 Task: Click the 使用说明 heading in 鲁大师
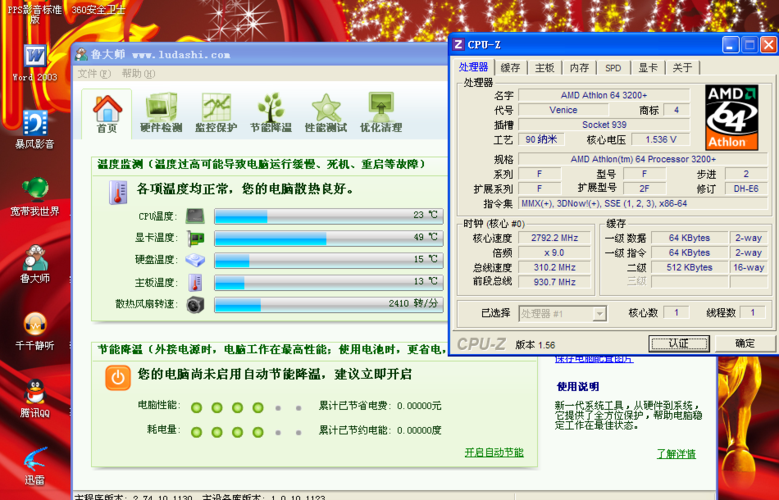pos(577,387)
